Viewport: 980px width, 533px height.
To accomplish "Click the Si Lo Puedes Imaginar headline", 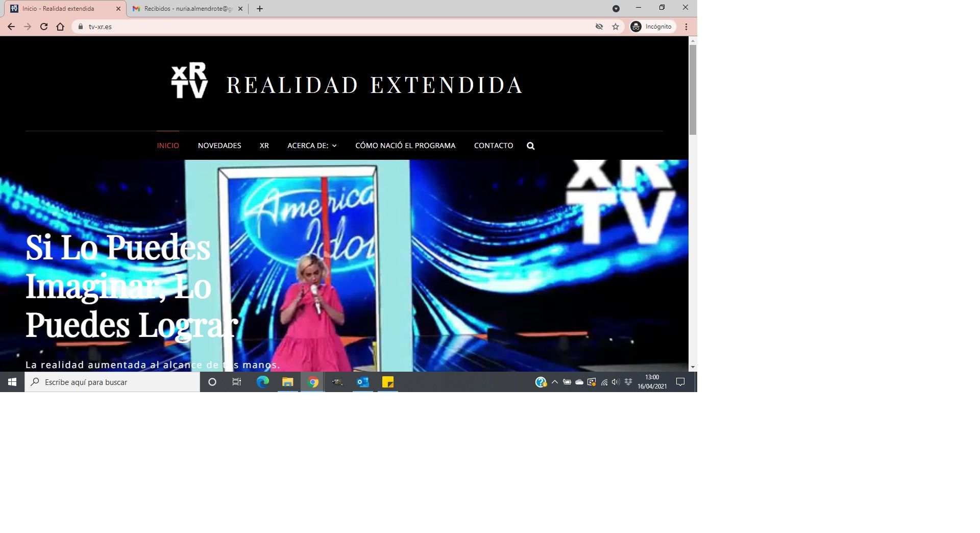I will point(132,286).
